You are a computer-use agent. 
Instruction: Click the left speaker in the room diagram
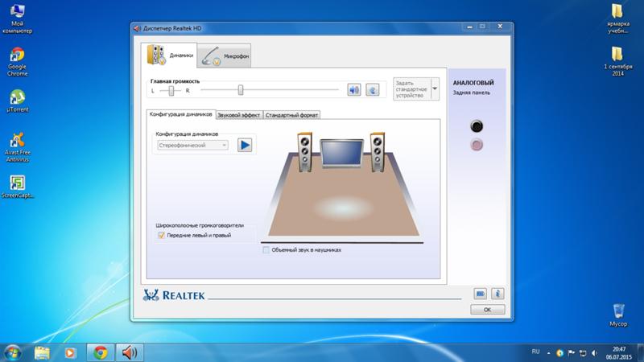pyautogui.click(x=305, y=151)
